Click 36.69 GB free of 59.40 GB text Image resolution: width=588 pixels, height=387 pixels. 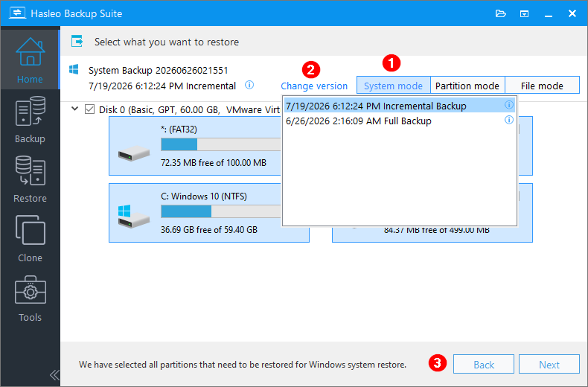(209, 229)
